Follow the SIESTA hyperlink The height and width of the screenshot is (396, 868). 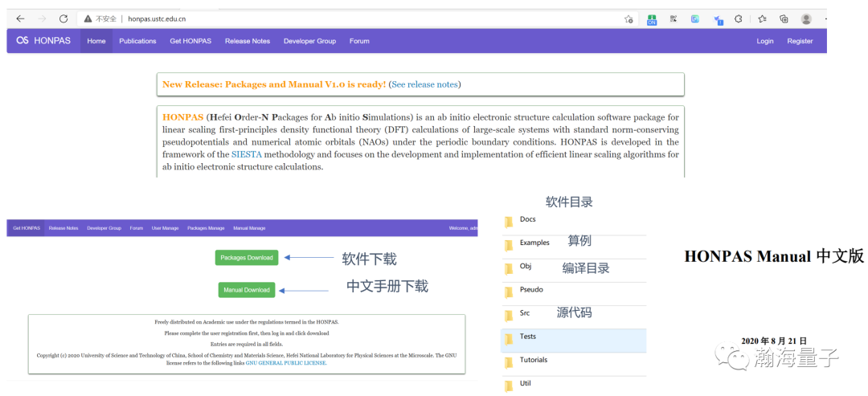[248, 155]
